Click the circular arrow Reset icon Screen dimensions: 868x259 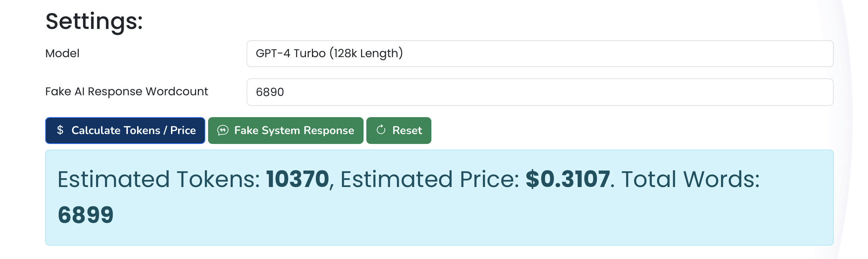(x=381, y=130)
